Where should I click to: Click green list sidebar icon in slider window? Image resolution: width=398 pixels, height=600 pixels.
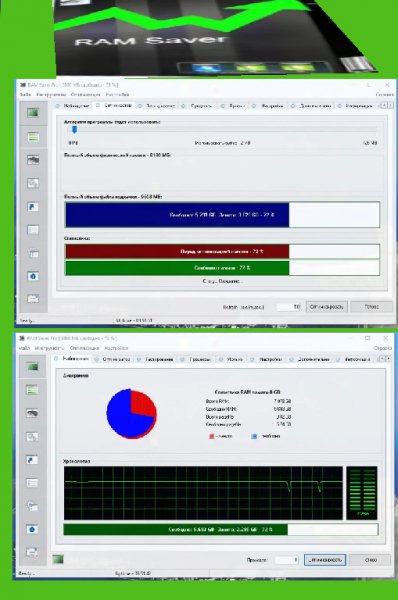(x=33, y=137)
